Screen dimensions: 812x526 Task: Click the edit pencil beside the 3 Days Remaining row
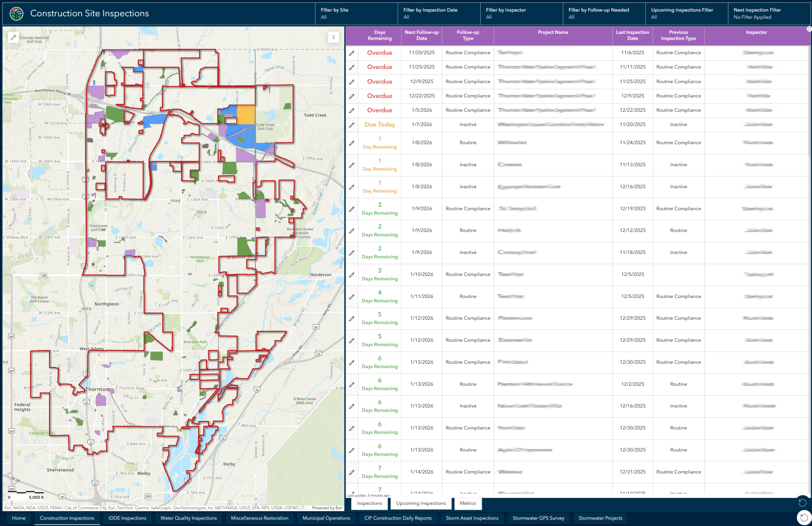[352, 275]
